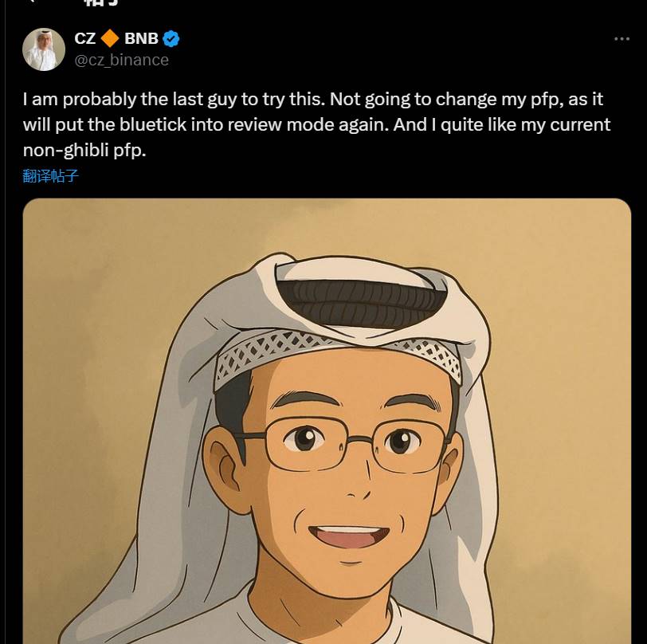The height and width of the screenshot is (644, 647).
Task: Open the attached Ghibli-style portrait image
Action: (x=327, y=422)
